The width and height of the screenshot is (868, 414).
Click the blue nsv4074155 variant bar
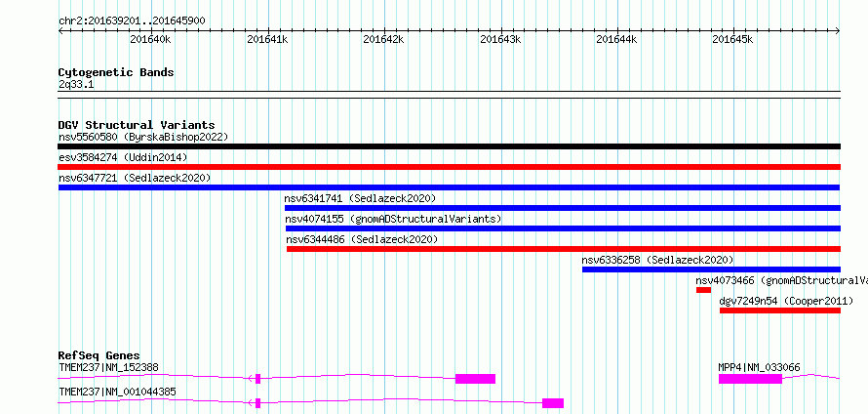[x=563, y=228]
